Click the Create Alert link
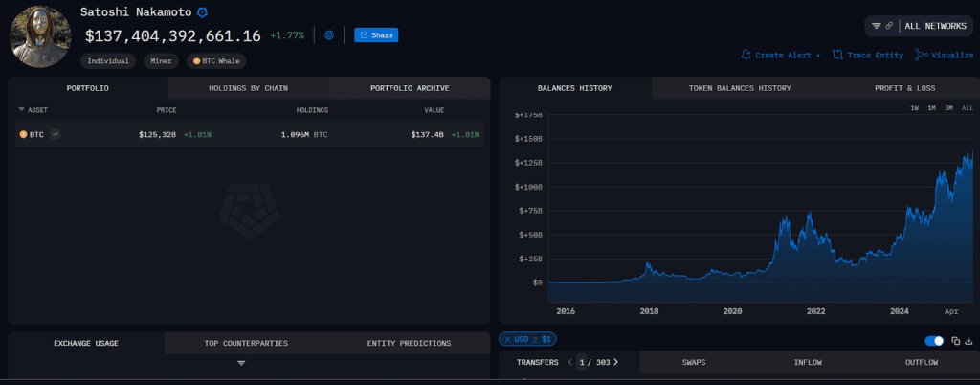The image size is (980, 385). coord(781,55)
